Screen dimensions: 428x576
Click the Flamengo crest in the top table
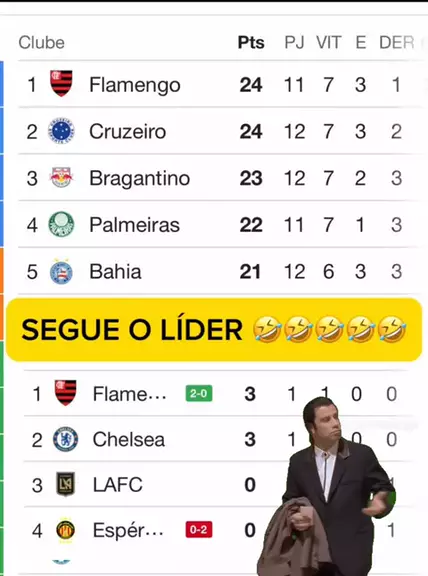(x=61, y=84)
